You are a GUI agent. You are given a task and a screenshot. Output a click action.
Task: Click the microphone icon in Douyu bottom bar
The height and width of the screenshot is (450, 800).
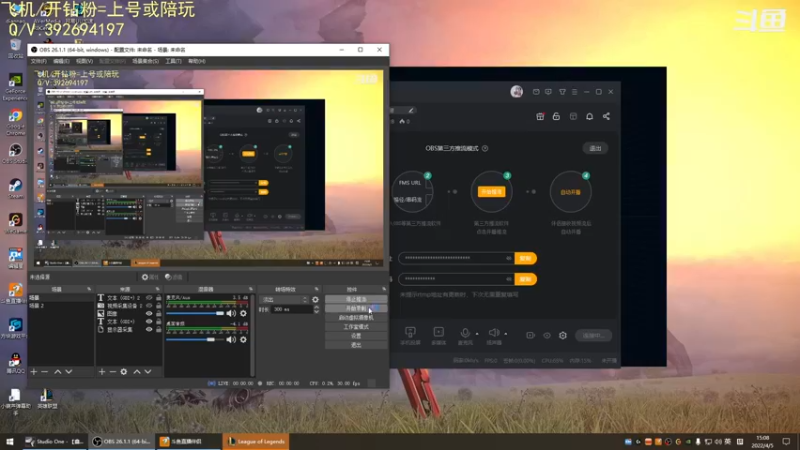465,333
